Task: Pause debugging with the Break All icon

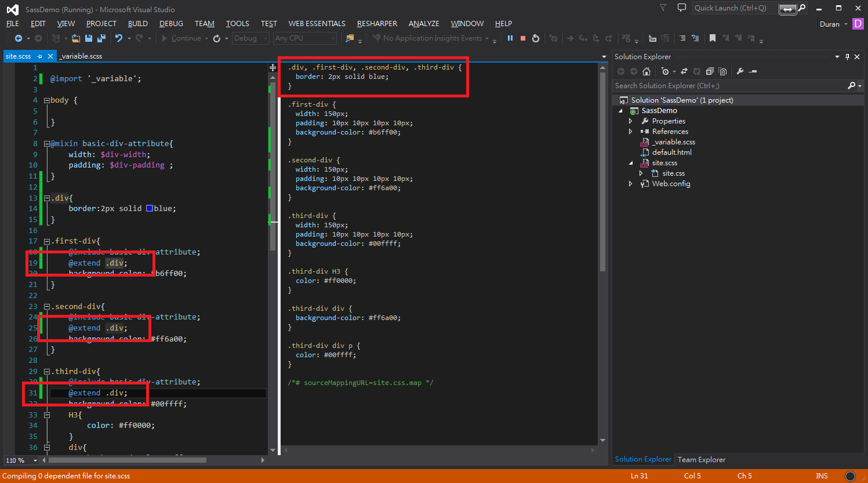Action: pyautogui.click(x=510, y=38)
